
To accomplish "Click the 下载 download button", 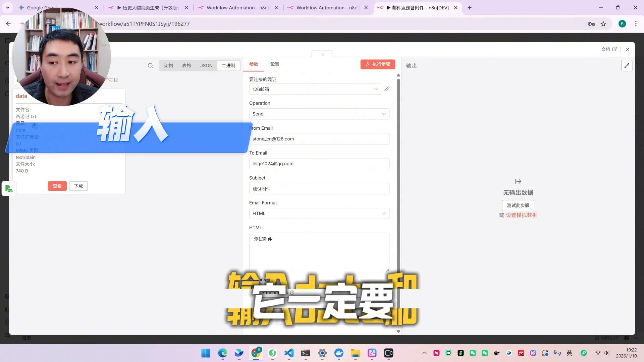I will 78,186.
